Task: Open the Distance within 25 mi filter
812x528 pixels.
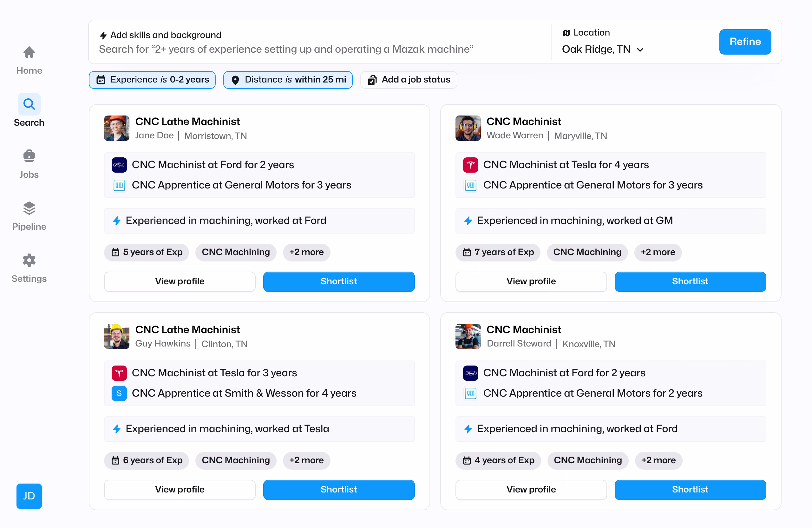Action: point(288,80)
